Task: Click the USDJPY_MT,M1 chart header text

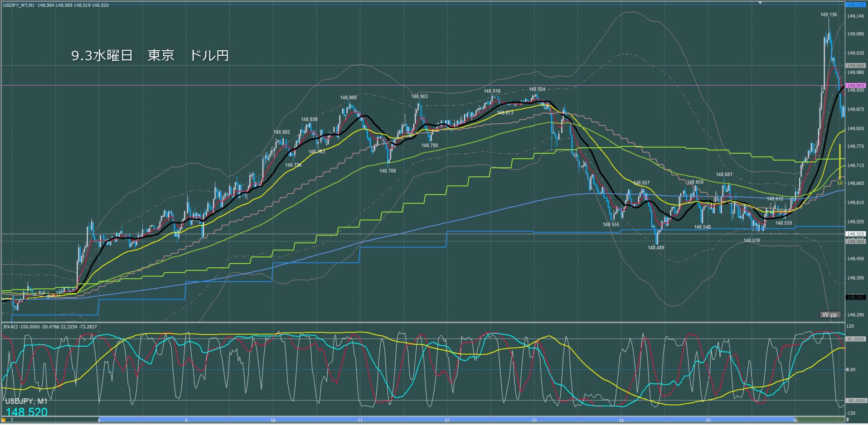Action: 18,5
